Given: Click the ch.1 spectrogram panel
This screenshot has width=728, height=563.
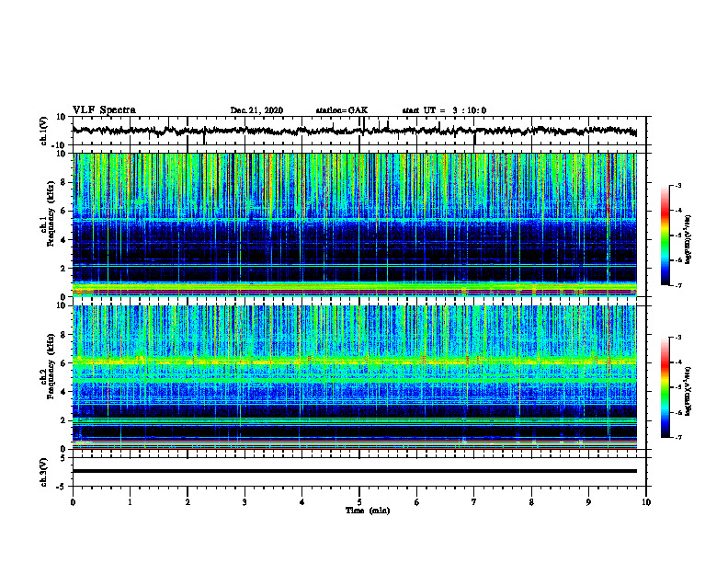Looking at the screenshot, I should [x=354, y=224].
